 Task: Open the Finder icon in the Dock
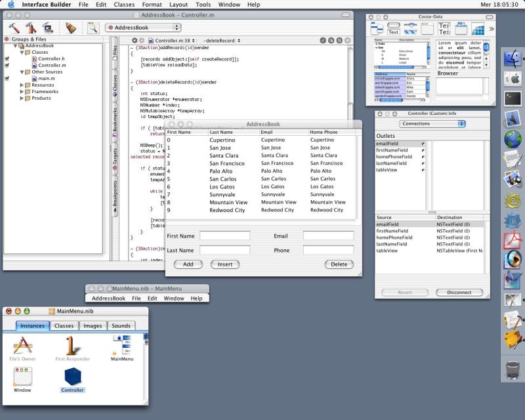pos(512,59)
